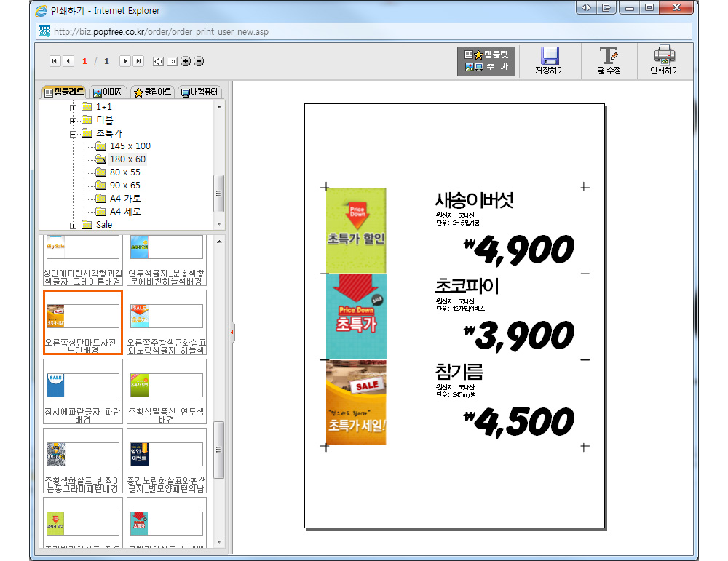The width and height of the screenshot is (728, 561).
Task: Select 연두색글자_분홍색창문 template thumbnail
Action: pos(166,260)
